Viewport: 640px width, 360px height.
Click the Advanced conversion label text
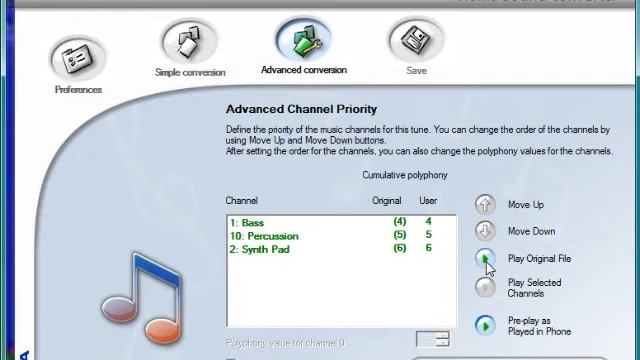tap(304, 70)
